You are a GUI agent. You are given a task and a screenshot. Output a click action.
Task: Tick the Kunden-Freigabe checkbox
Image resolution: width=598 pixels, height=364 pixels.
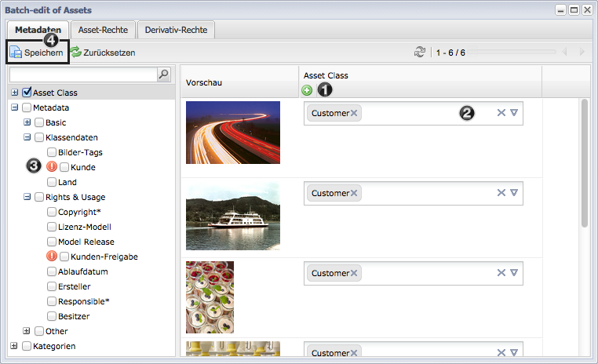(x=64, y=257)
